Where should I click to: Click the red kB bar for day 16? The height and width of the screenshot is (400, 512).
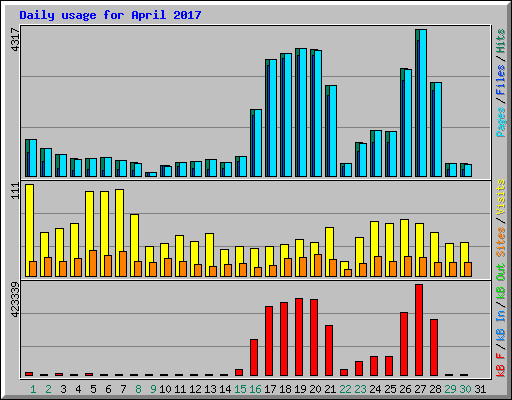click(x=254, y=357)
